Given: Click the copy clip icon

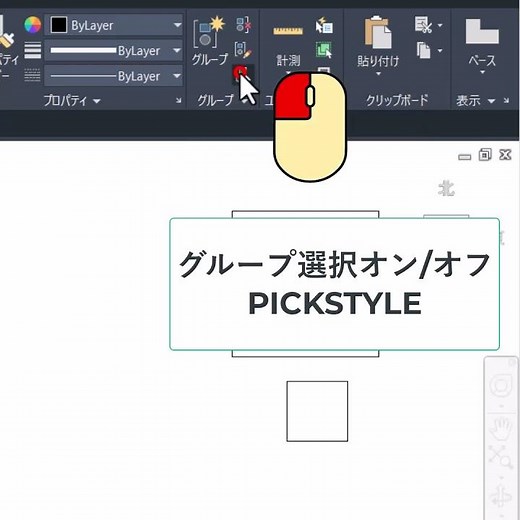Looking at the screenshot, I should point(424,50).
